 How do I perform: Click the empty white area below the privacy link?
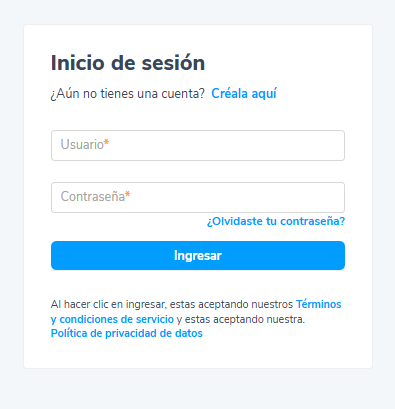198,354
